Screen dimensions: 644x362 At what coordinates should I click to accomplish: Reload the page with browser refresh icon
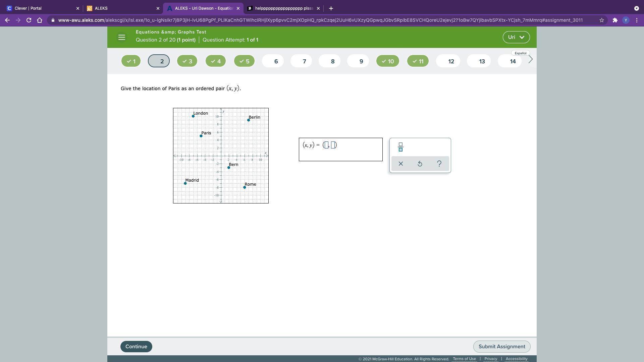click(x=29, y=20)
